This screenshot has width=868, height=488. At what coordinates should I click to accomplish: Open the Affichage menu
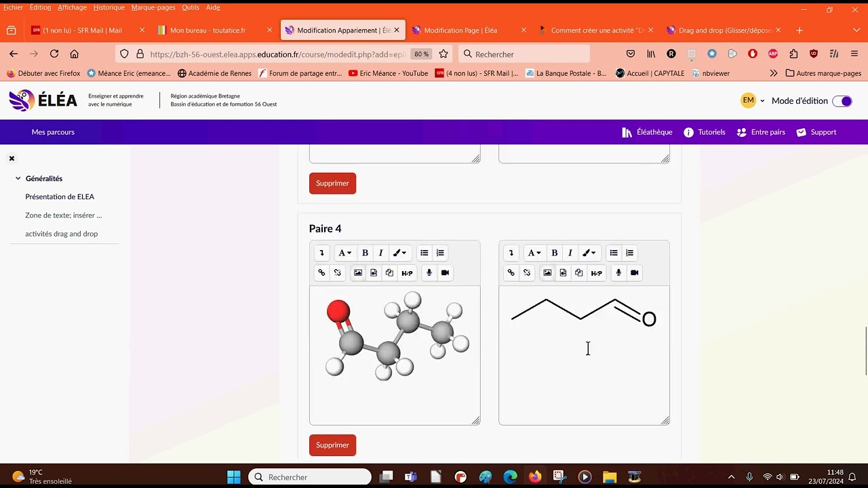click(72, 7)
